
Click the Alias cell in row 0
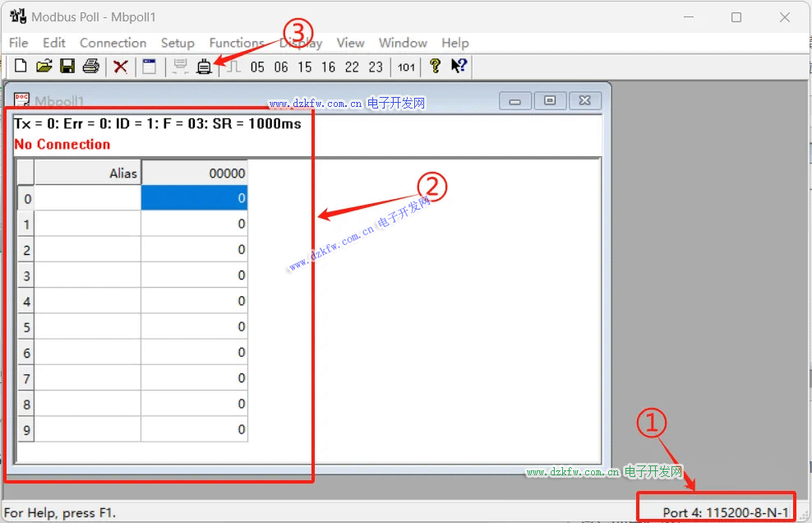[x=87, y=198]
